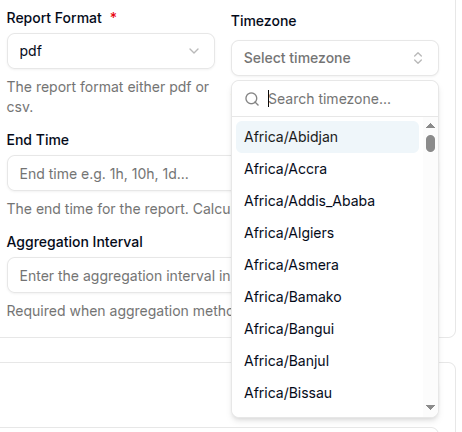Choose Africa/Bamako timezone
The image size is (462, 432).
tap(327, 297)
